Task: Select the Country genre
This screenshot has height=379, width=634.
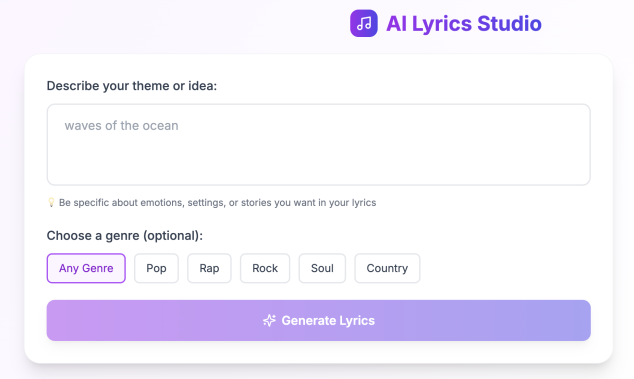Action: (387, 268)
